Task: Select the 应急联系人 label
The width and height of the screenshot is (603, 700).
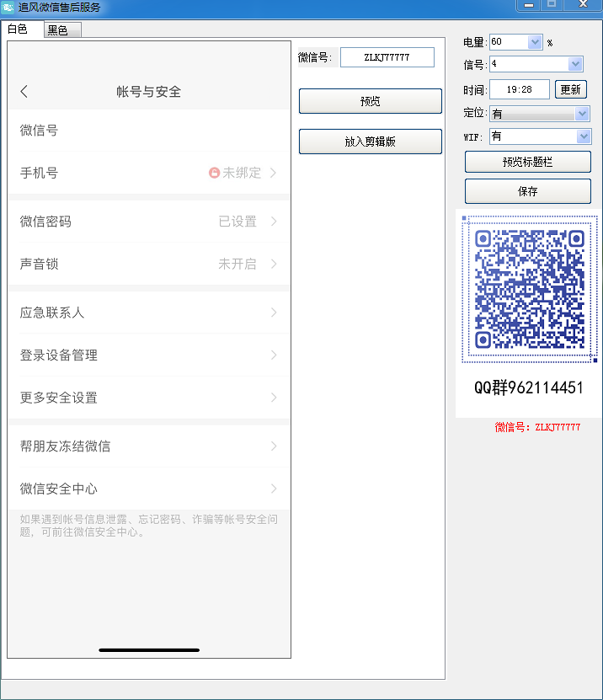Action: coord(51,313)
